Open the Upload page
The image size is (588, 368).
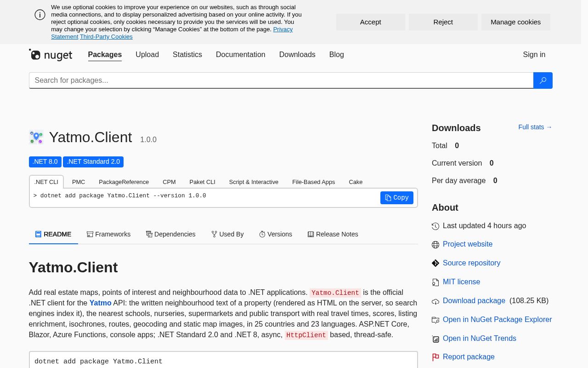point(147,55)
